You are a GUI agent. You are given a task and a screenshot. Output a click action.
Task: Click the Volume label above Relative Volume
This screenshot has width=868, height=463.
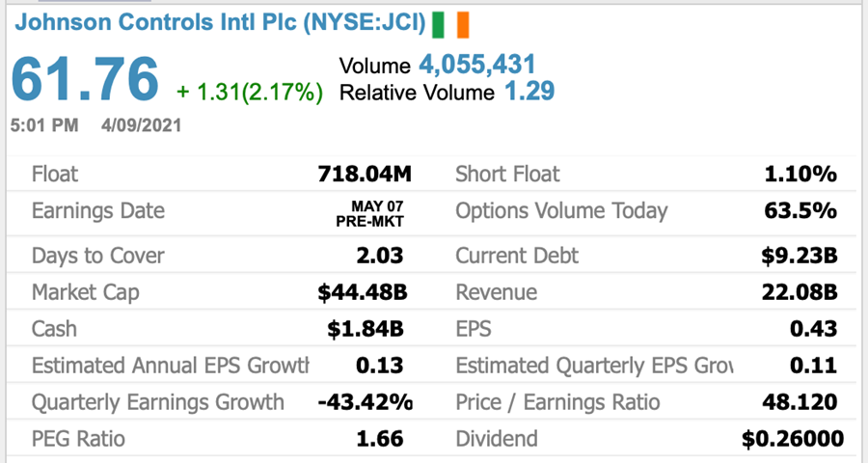pyautogui.click(x=375, y=66)
